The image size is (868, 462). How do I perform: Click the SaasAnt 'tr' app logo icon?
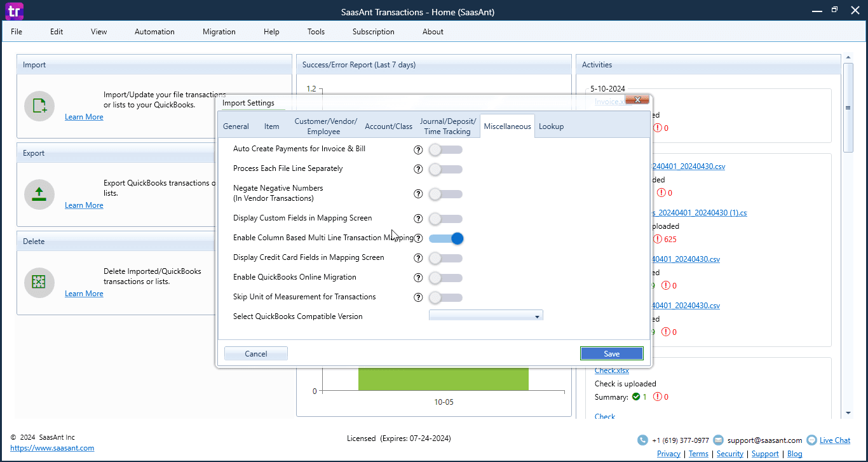pos(14,11)
